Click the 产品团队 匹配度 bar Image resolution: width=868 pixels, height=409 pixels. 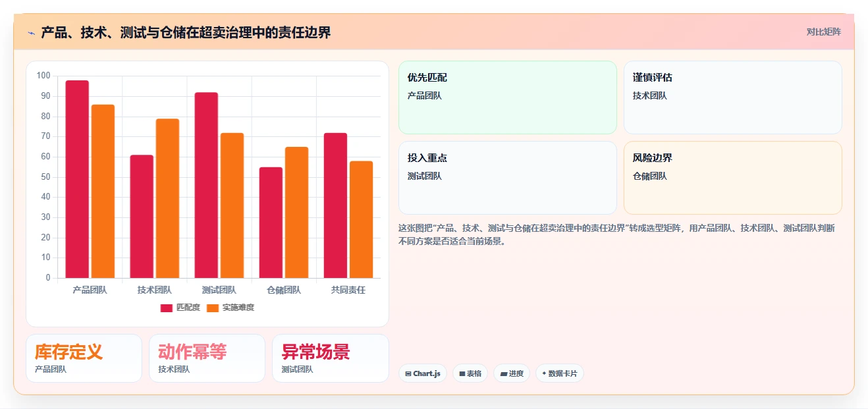click(77, 179)
